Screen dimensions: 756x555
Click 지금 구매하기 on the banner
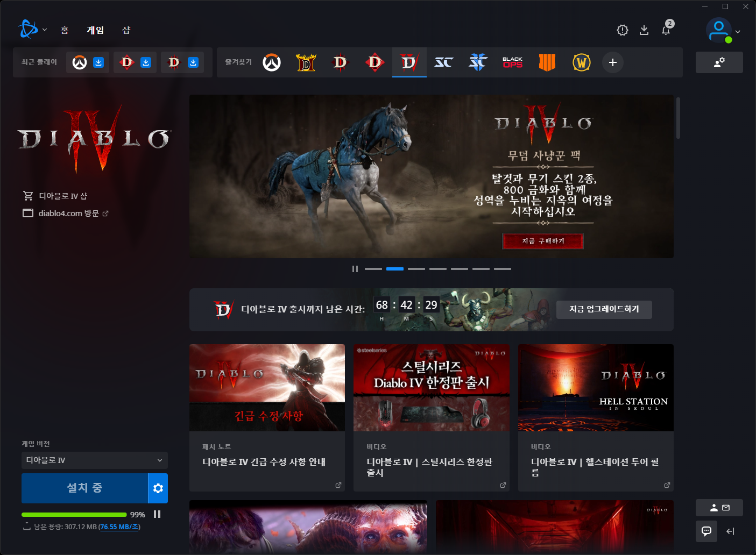(x=543, y=241)
